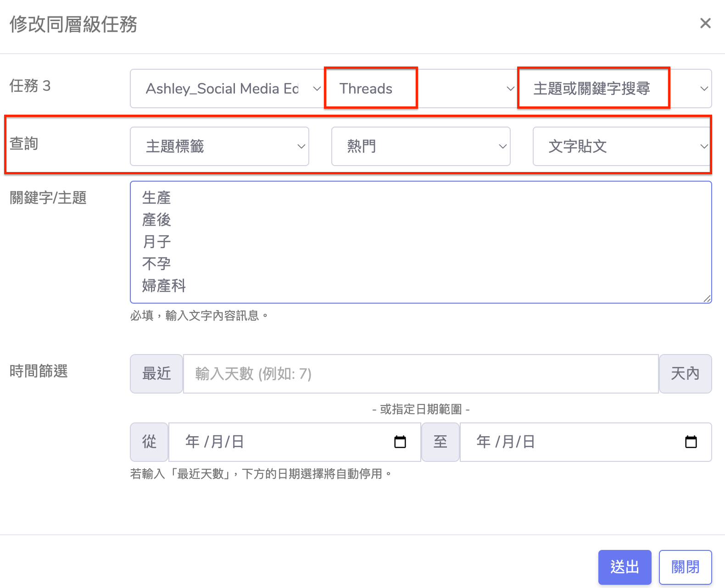The height and width of the screenshot is (588, 725).
Task: Open the start date calendar picker icon
Action: [x=400, y=442]
